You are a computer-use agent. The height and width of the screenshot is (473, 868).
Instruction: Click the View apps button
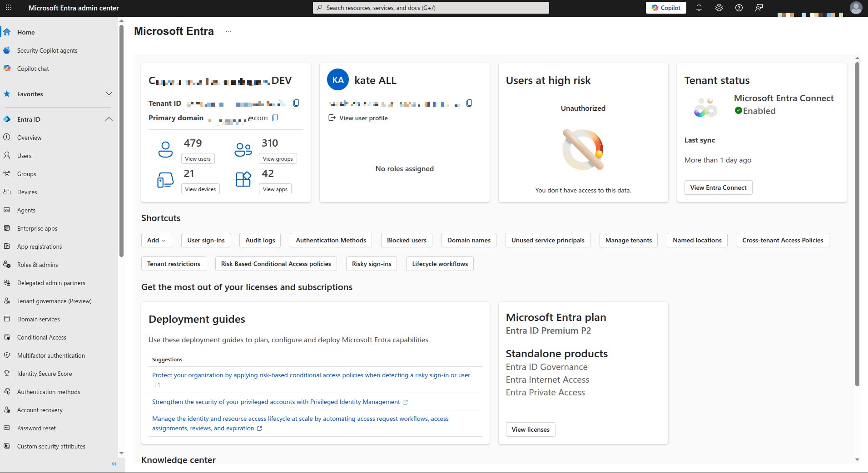click(x=275, y=189)
